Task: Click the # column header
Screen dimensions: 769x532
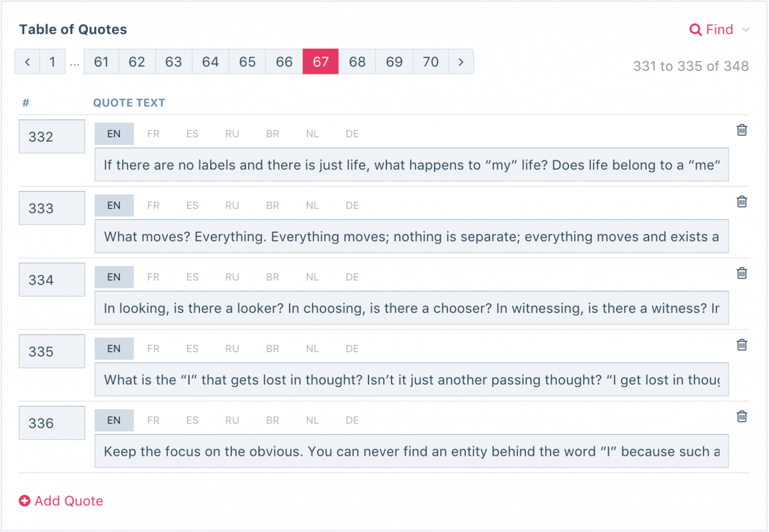Action: click(26, 103)
